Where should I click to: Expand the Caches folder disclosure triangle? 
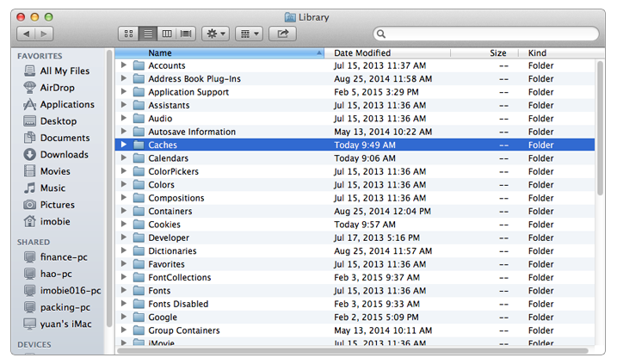click(124, 145)
